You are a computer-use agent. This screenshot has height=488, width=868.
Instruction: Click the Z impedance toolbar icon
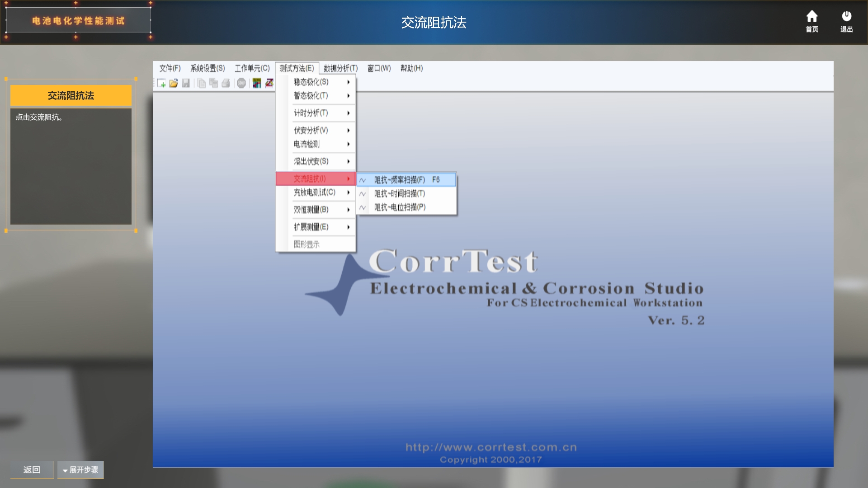point(269,83)
